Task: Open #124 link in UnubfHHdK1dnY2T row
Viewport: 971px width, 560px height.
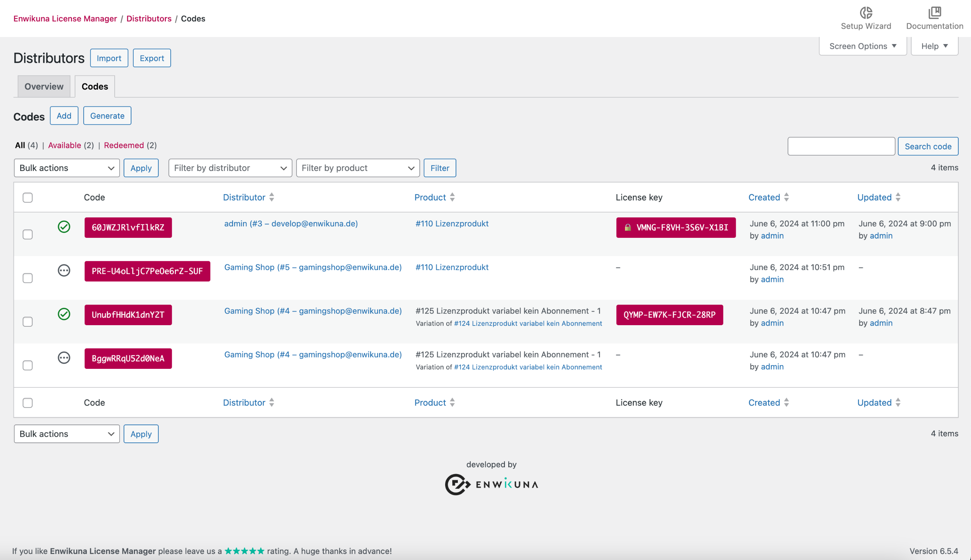Action: 528,323
